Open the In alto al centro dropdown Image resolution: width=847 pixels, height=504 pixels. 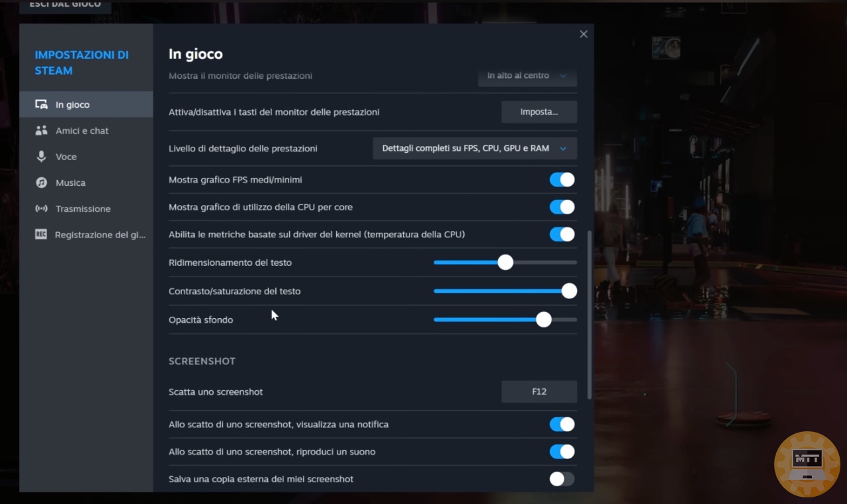(527, 76)
